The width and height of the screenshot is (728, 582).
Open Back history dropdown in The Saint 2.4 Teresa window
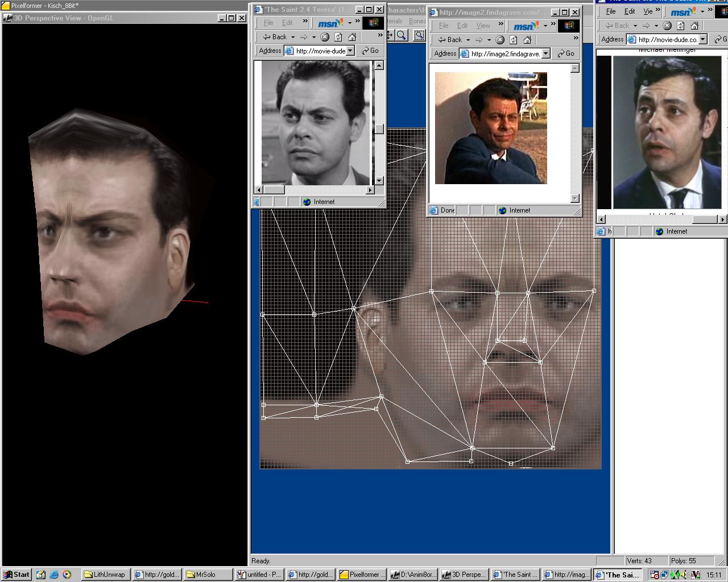(293, 37)
